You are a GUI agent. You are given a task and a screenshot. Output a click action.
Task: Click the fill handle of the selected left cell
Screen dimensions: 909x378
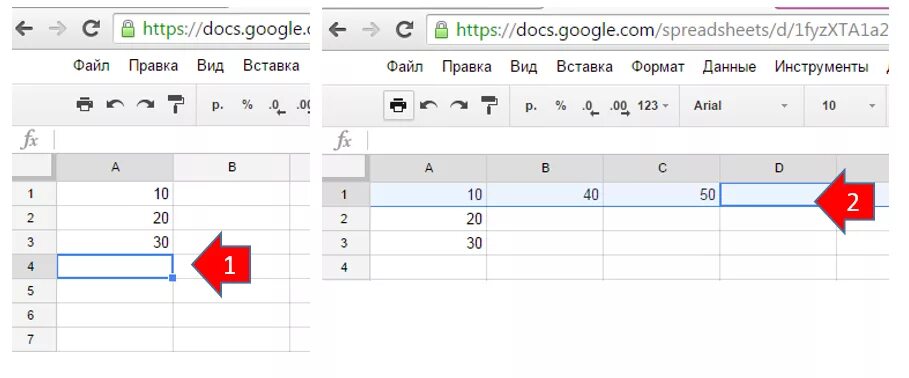coord(173,278)
